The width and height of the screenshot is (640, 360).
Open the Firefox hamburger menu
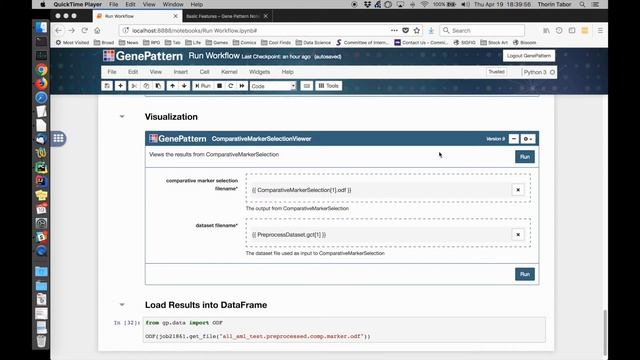pyautogui.click(x=600, y=31)
